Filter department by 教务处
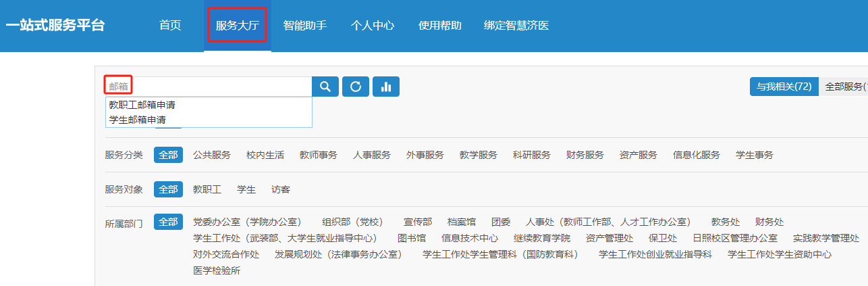Screen dimensions: 868x286 (x=726, y=222)
